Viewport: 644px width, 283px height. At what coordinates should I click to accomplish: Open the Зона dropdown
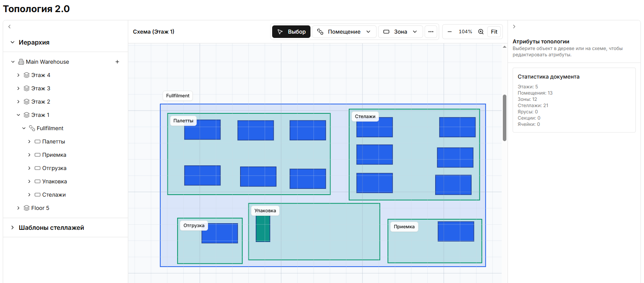coord(400,32)
